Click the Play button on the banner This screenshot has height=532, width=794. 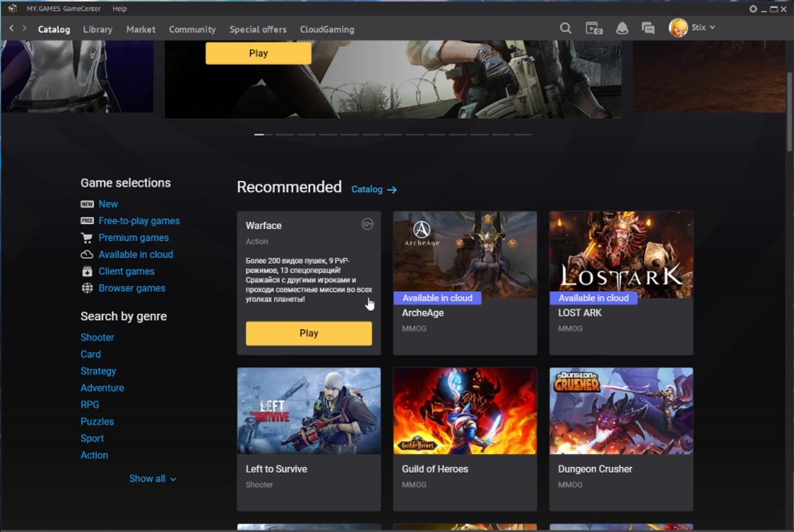258,53
